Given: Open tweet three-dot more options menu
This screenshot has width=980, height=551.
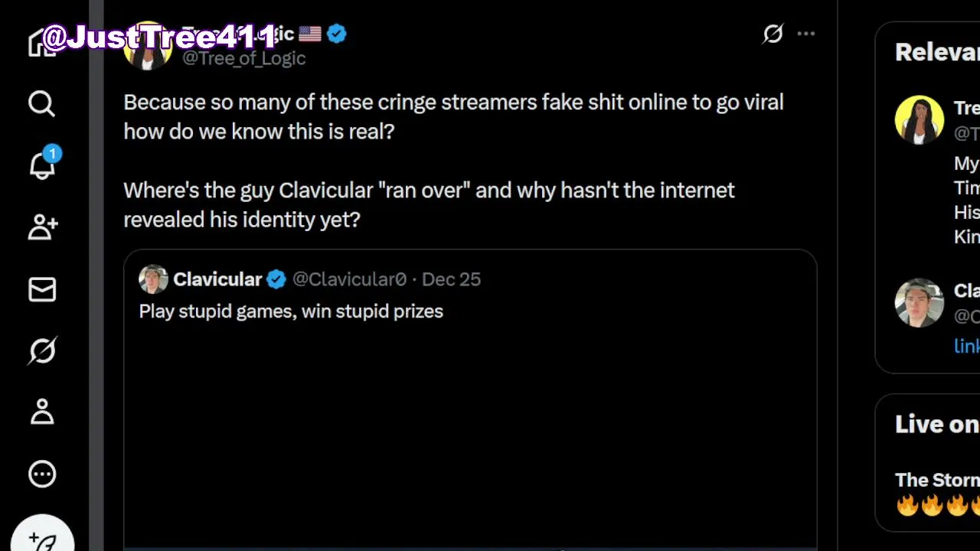Looking at the screenshot, I should (x=806, y=34).
